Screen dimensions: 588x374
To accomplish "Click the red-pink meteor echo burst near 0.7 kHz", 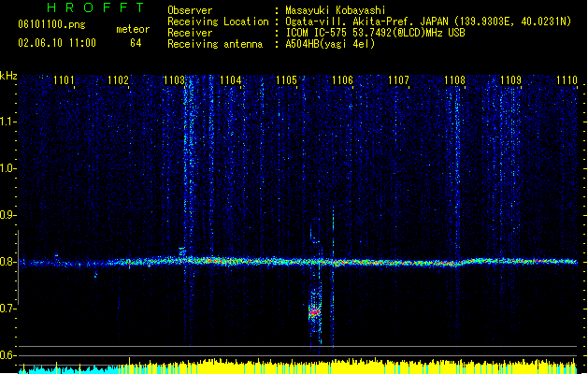I will (x=315, y=311).
